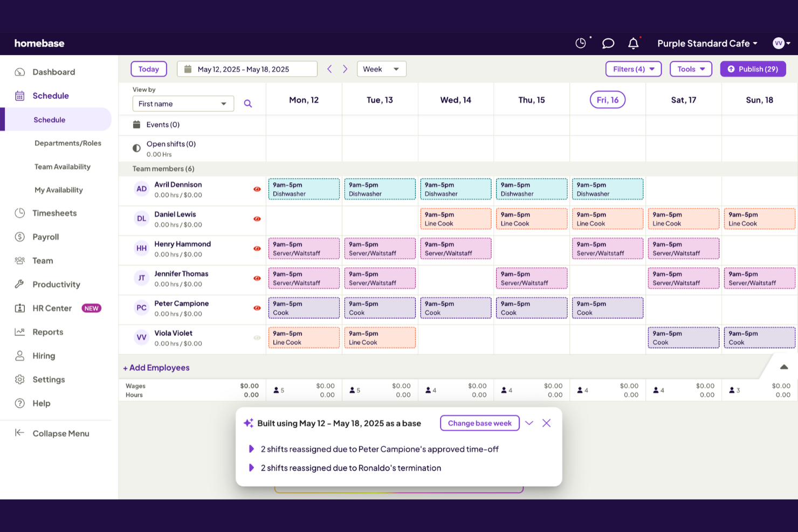The image size is (798, 532).
Task: Open the Tools dropdown
Action: [x=691, y=69]
